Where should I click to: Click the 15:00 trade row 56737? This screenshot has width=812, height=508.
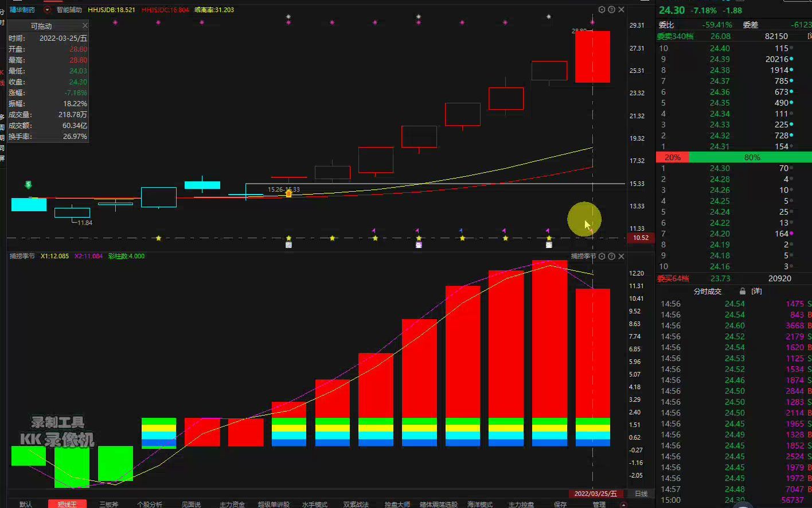[734, 500]
